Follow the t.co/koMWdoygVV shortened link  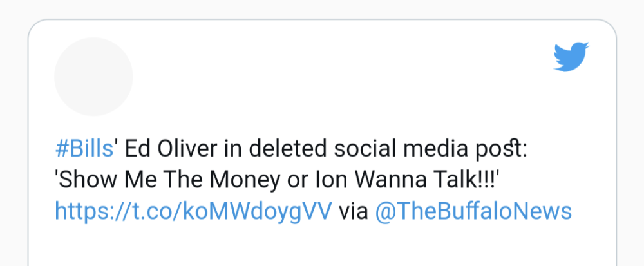pos(193,212)
